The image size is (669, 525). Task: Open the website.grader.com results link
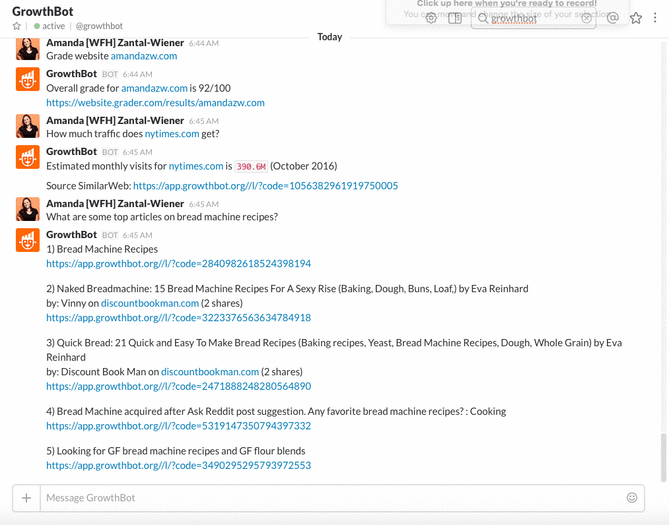(x=155, y=103)
